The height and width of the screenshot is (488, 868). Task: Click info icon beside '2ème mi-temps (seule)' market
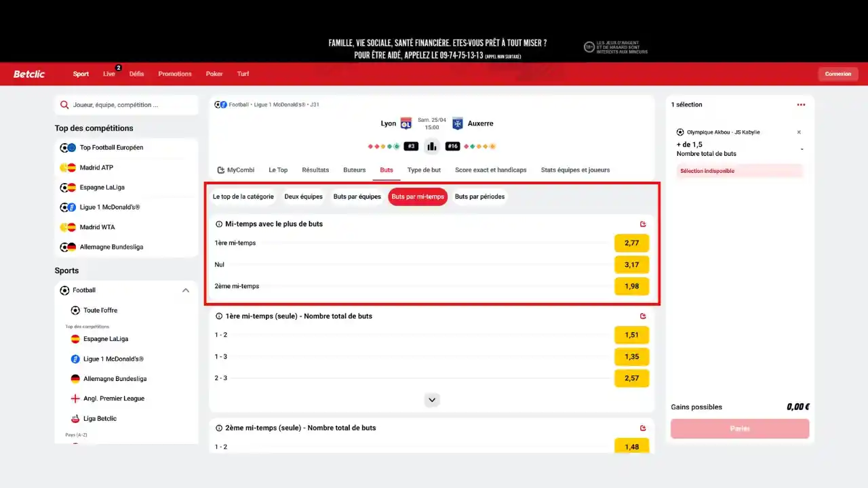tap(219, 428)
